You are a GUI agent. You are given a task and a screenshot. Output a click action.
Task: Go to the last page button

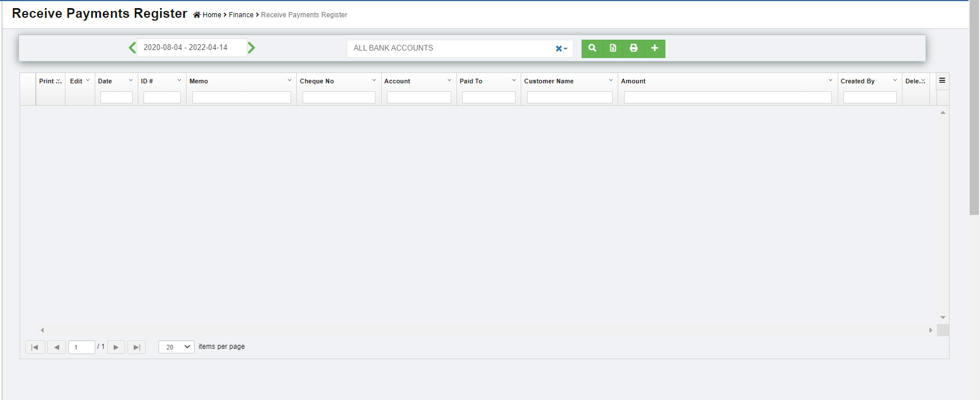tap(137, 347)
